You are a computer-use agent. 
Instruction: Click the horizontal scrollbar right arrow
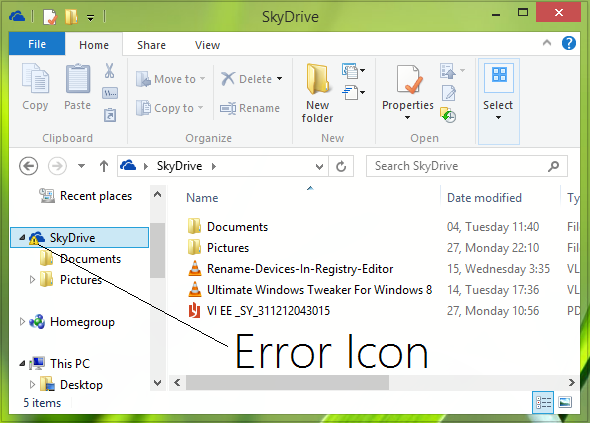click(x=572, y=382)
